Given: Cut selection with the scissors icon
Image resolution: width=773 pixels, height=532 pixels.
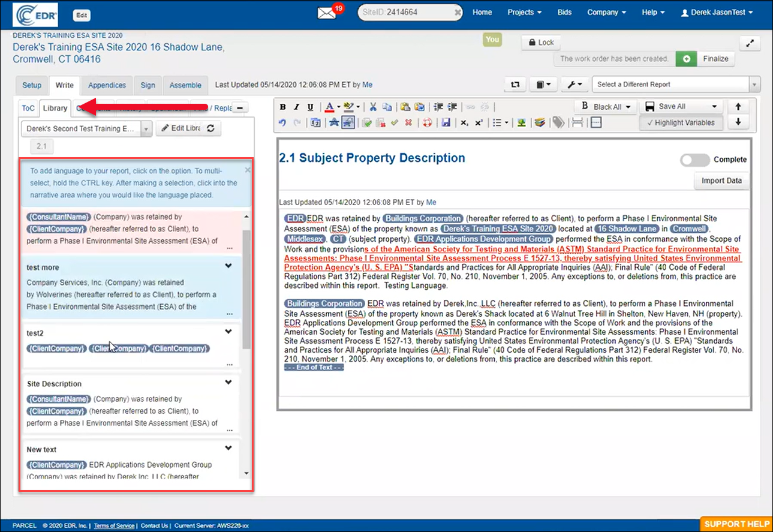Looking at the screenshot, I should (373, 107).
